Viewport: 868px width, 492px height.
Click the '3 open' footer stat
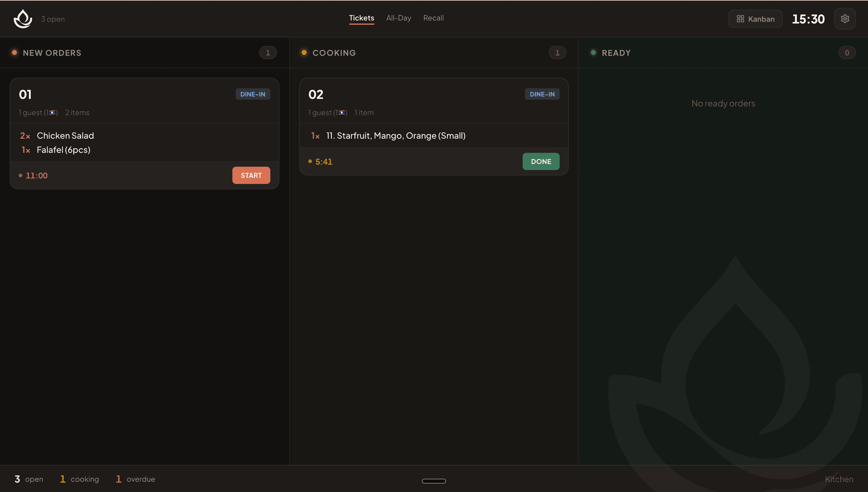coord(29,479)
